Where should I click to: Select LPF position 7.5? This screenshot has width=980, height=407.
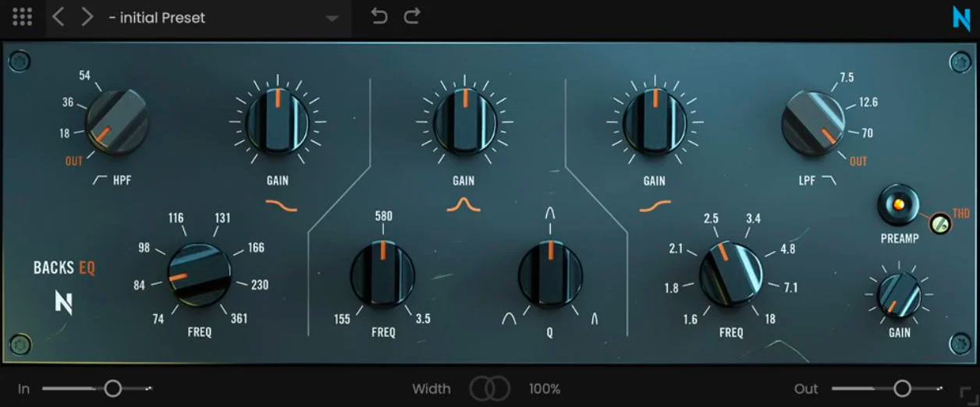pos(847,77)
